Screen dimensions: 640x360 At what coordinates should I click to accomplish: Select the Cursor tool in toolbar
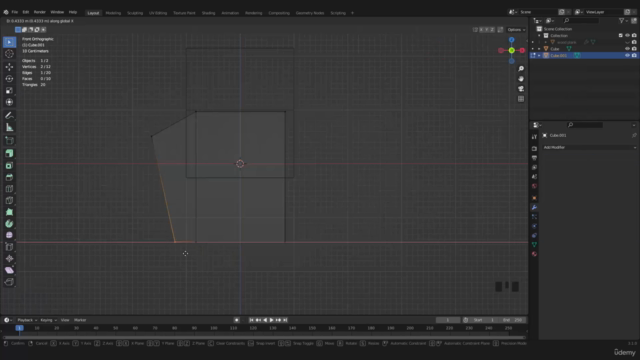click(9, 54)
